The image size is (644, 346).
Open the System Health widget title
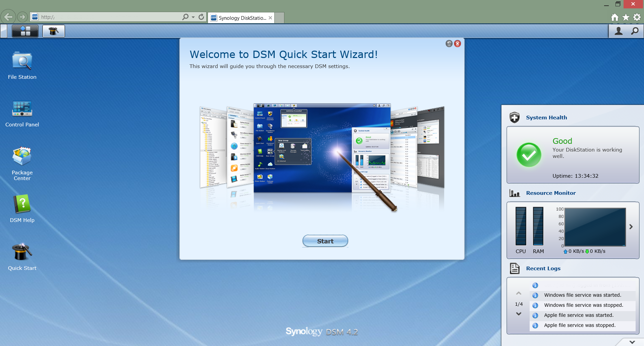[546, 117]
